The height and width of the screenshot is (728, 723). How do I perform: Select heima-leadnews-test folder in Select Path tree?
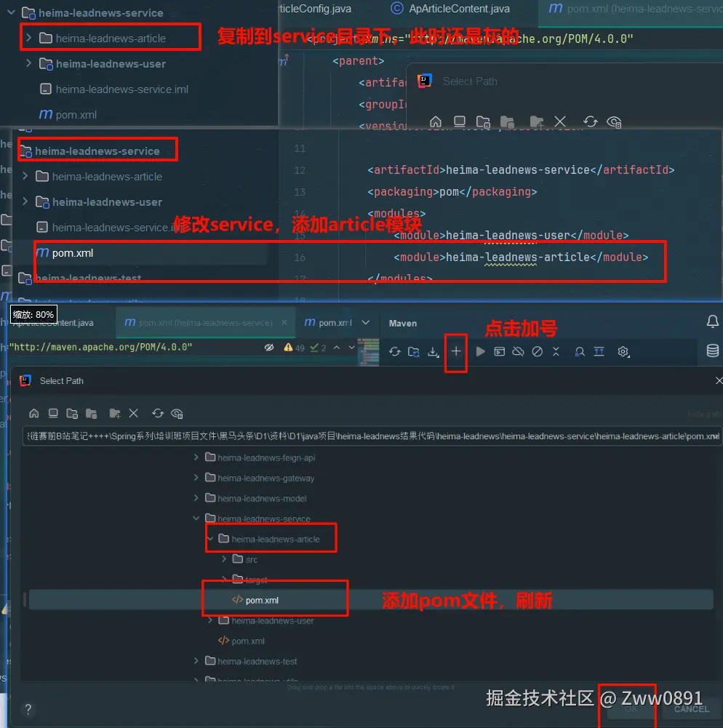click(x=257, y=661)
